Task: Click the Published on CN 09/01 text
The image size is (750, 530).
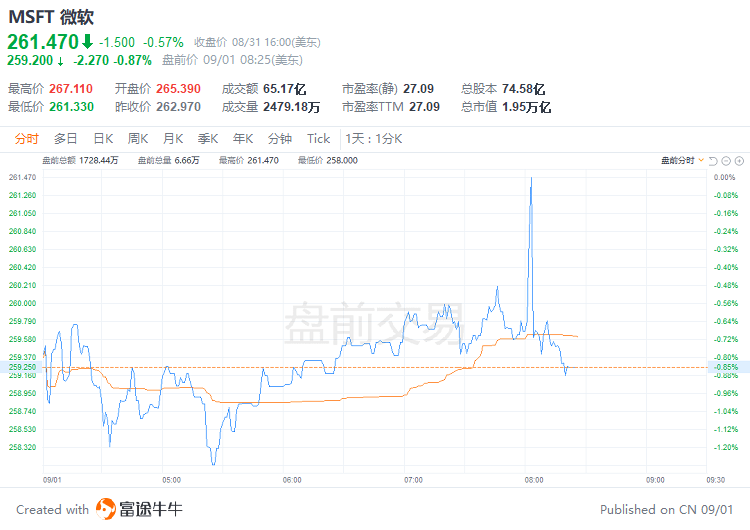Action: pyautogui.click(x=666, y=509)
